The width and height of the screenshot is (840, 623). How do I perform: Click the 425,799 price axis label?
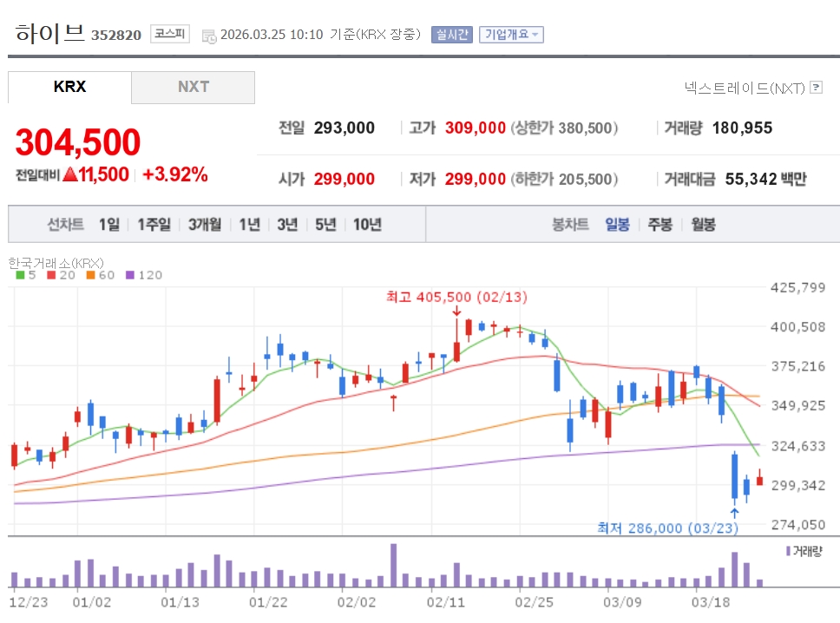click(797, 288)
